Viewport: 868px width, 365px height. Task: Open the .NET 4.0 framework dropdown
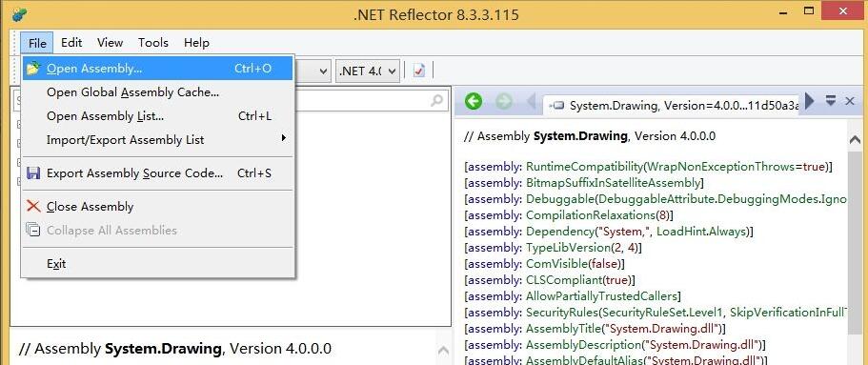click(x=368, y=71)
